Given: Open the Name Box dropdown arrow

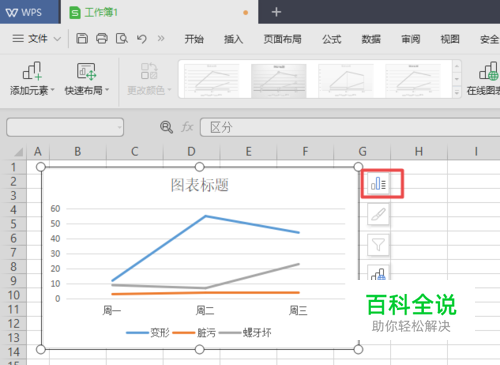Looking at the screenshot, I should (120, 127).
